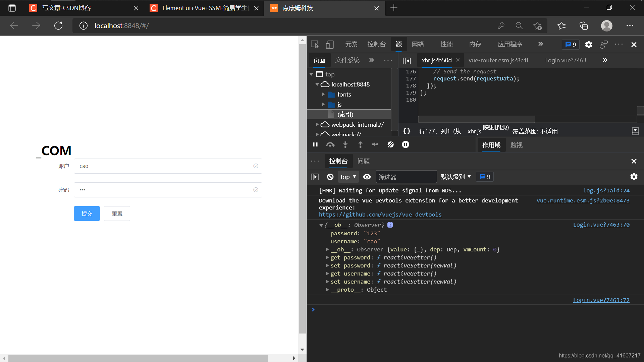Image resolution: width=644 pixels, height=362 pixels.
Task: Switch to the Elements (元素) tab
Action: (x=351, y=44)
